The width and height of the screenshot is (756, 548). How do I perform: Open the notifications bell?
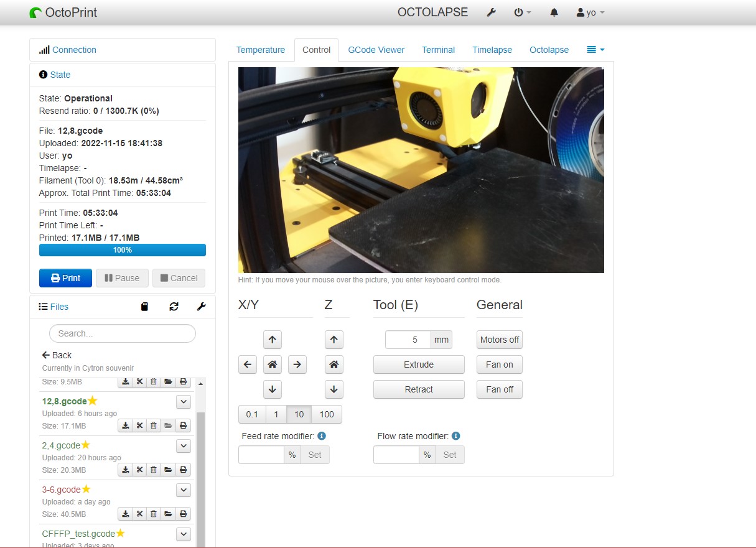(x=554, y=12)
